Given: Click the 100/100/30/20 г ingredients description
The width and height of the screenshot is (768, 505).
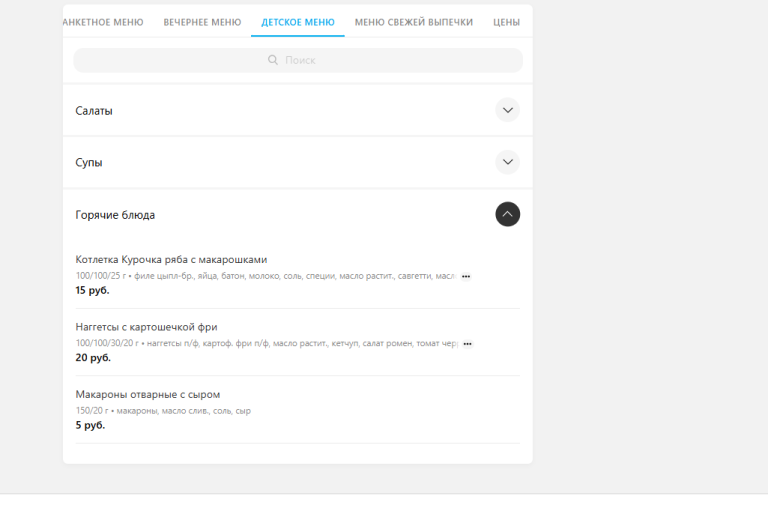Looking at the screenshot, I should (x=267, y=343).
